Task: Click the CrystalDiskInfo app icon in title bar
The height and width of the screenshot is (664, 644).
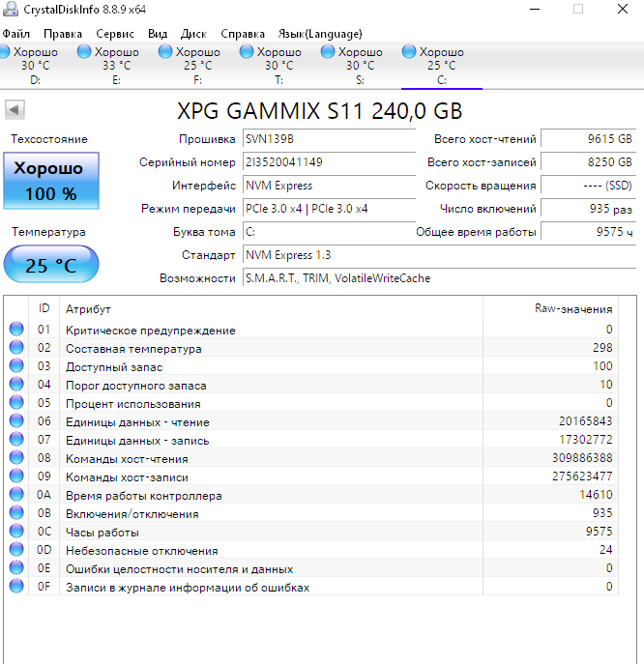Action: [11, 9]
